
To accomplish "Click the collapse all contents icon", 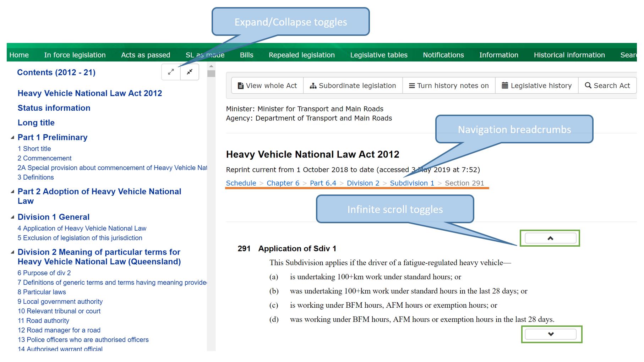I will [x=190, y=72].
